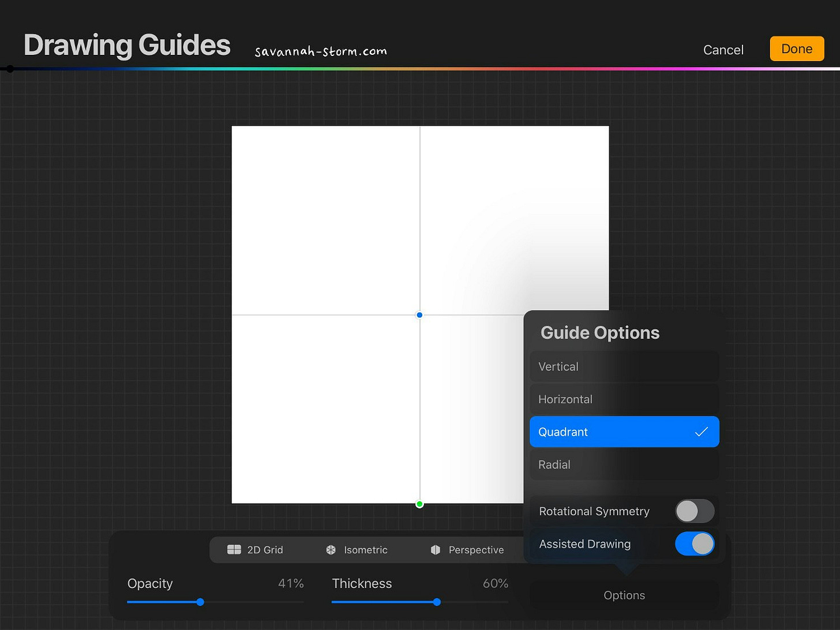Adjust the Opacity slider
The image size is (840, 630).
click(200, 602)
